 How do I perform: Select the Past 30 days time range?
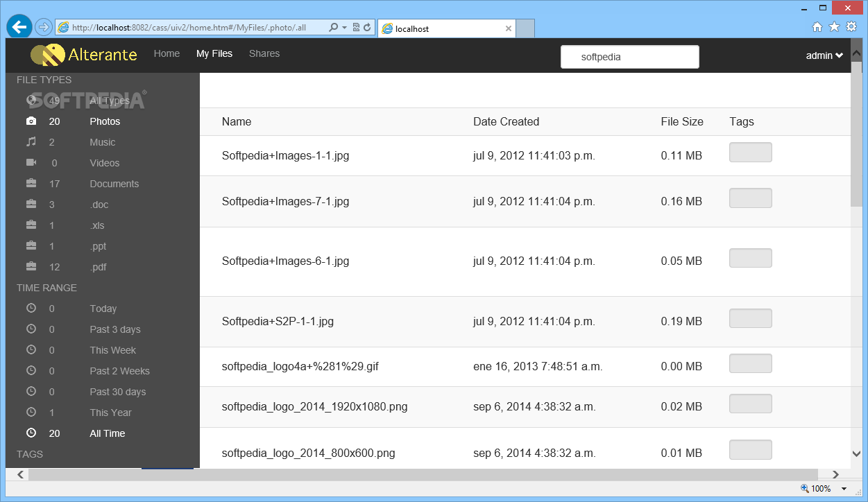coord(118,392)
